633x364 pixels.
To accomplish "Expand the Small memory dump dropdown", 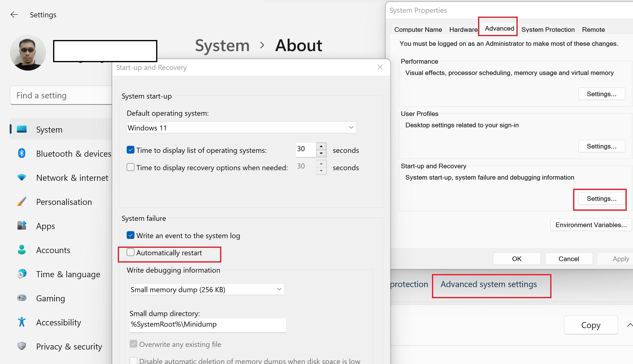I will [x=207, y=289].
